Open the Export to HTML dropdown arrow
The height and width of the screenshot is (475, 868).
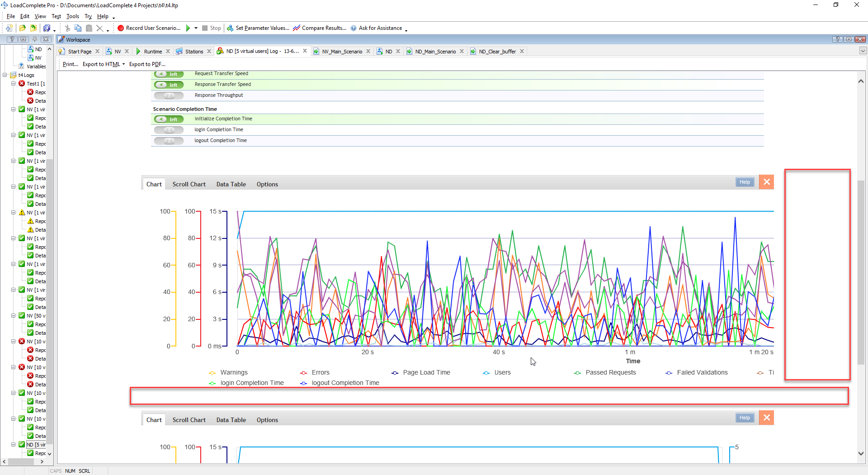pos(123,64)
